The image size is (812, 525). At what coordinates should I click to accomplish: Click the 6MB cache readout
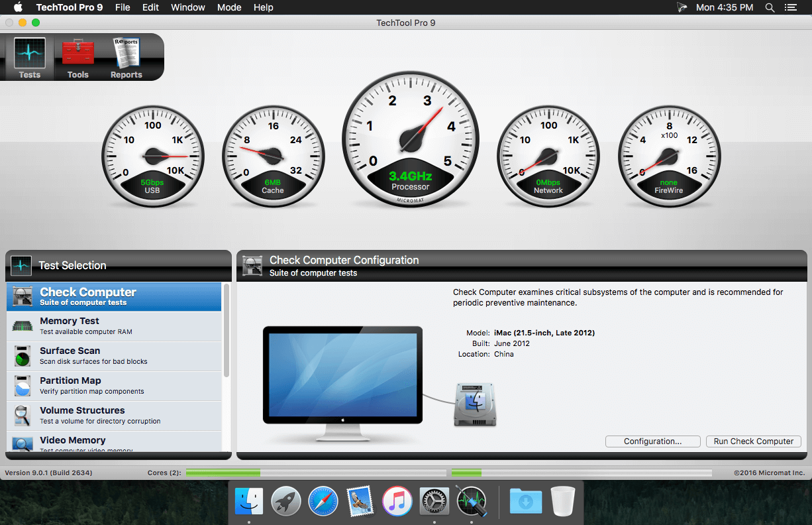(273, 182)
